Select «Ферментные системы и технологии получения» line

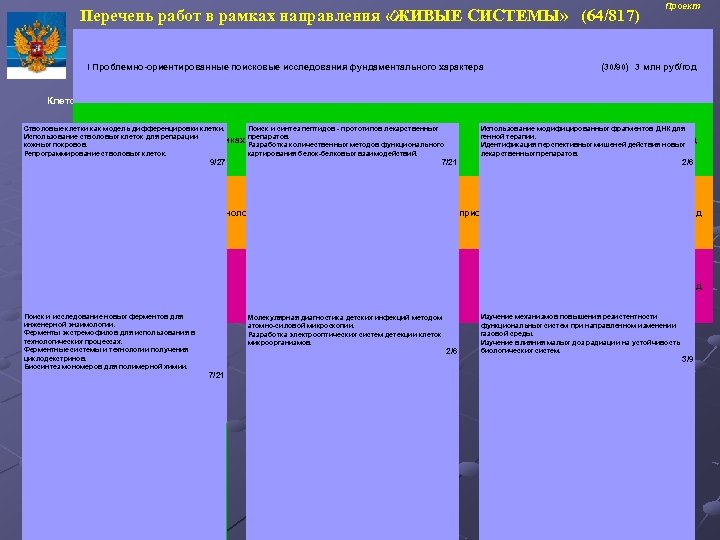[x=106, y=350]
